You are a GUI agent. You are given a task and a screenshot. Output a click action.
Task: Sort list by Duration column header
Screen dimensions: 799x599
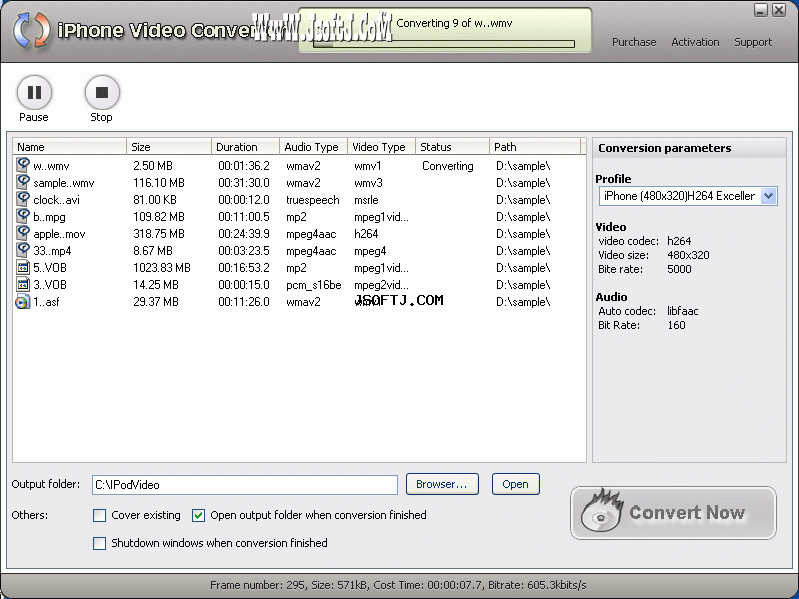point(246,147)
